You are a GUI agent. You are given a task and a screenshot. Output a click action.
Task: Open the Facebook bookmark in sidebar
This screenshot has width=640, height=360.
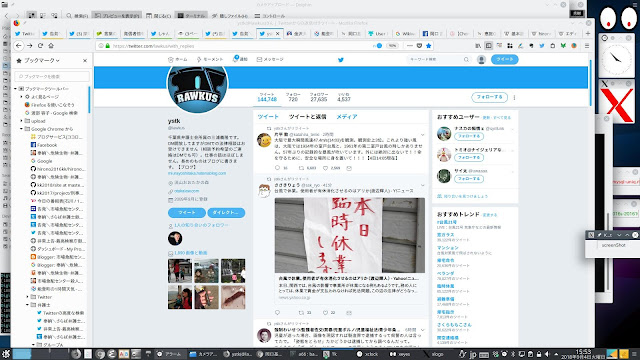pos(47,145)
